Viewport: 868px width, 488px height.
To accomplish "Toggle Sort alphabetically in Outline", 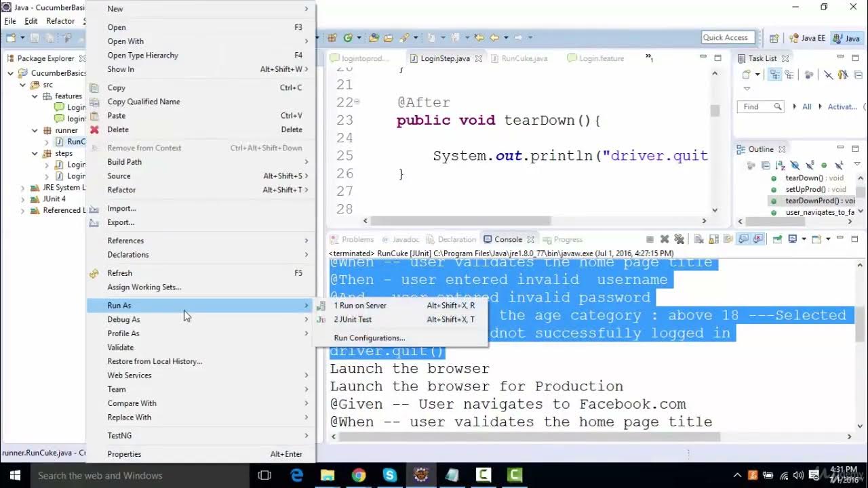I will point(780,165).
